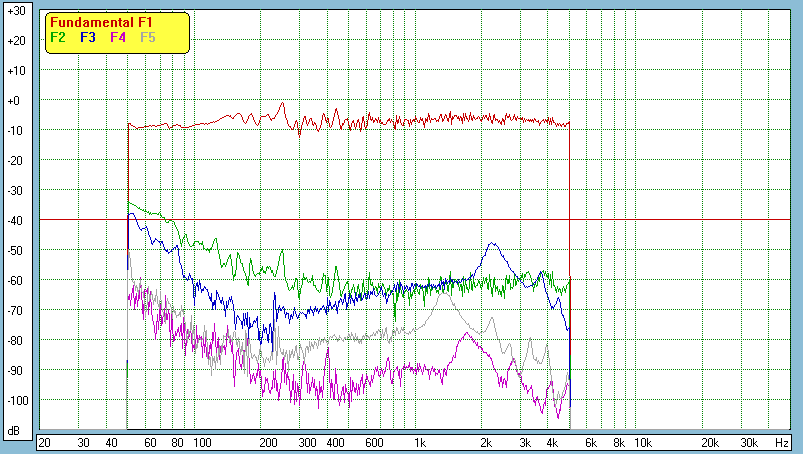Select the 30k frequency axis label
The image size is (803, 454).
[x=749, y=442]
